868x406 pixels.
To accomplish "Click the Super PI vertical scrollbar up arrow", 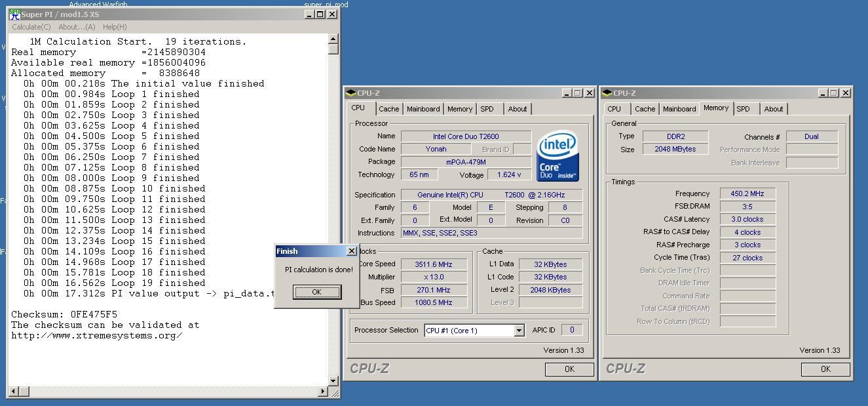I will tap(333, 39).
